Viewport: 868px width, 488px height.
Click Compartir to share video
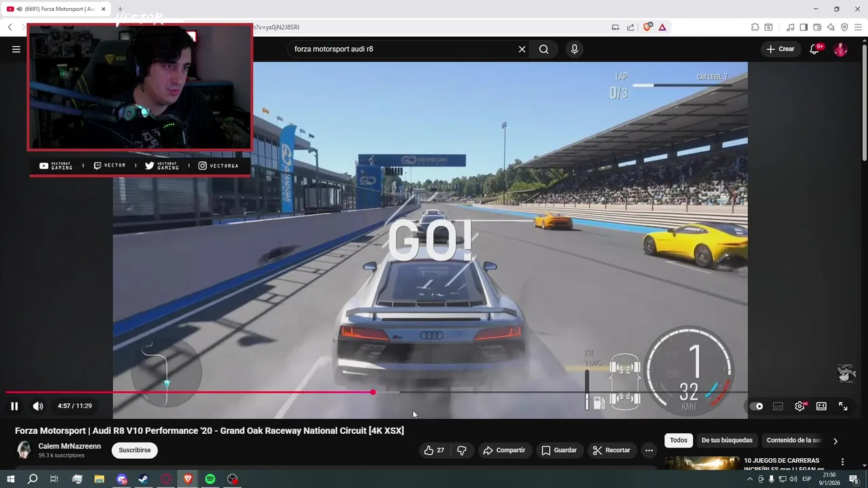pyautogui.click(x=504, y=450)
